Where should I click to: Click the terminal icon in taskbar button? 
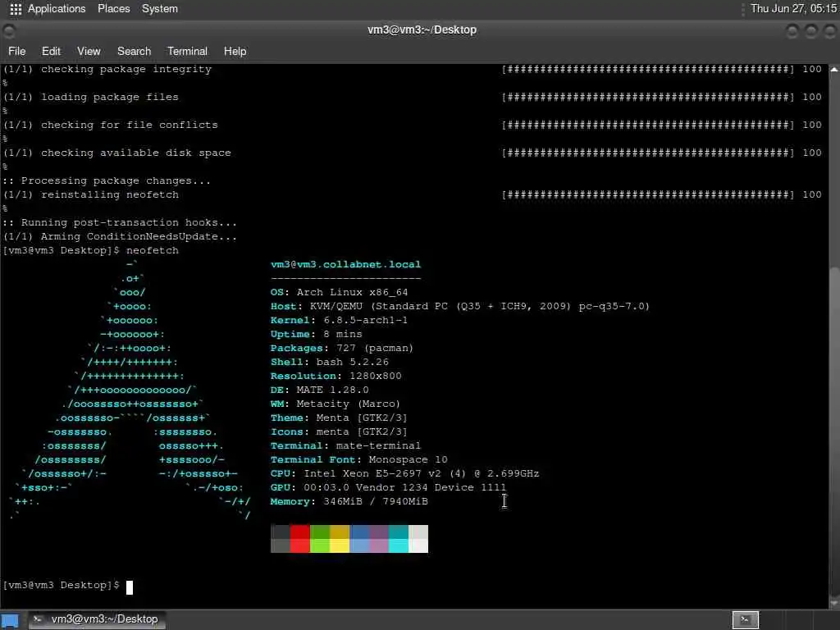(38, 619)
